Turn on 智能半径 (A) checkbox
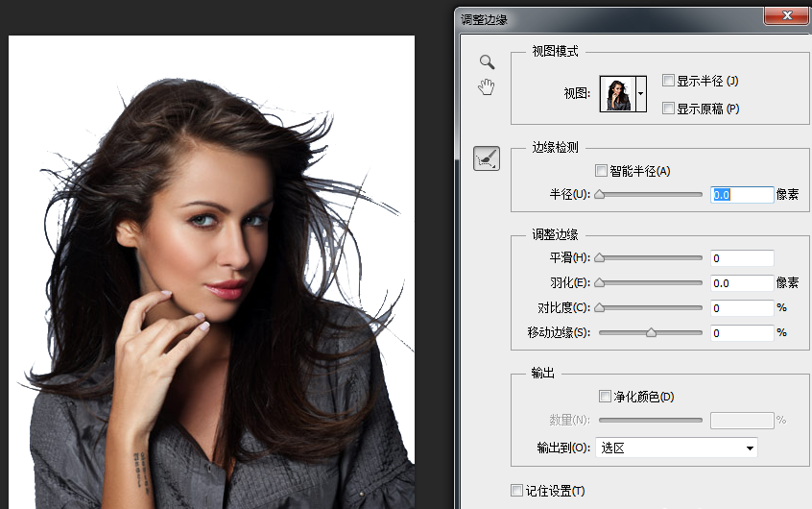 (x=602, y=171)
